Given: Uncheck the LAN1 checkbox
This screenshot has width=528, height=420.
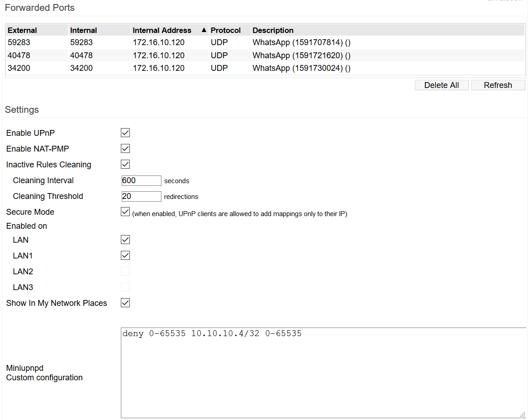Looking at the screenshot, I should [125, 256].
